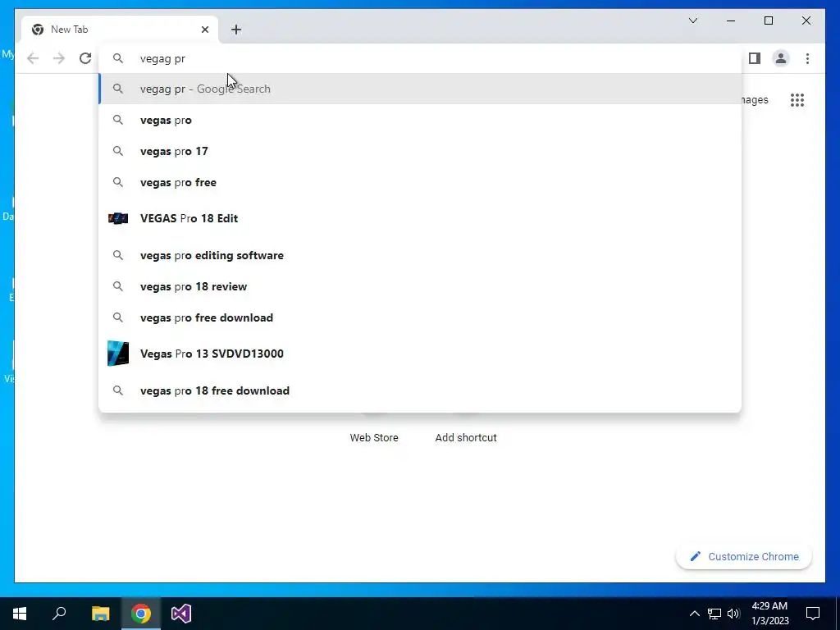Select 'vegag pr - Google Search' suggestion
840x630 pixels.
[x=420, y=89]
